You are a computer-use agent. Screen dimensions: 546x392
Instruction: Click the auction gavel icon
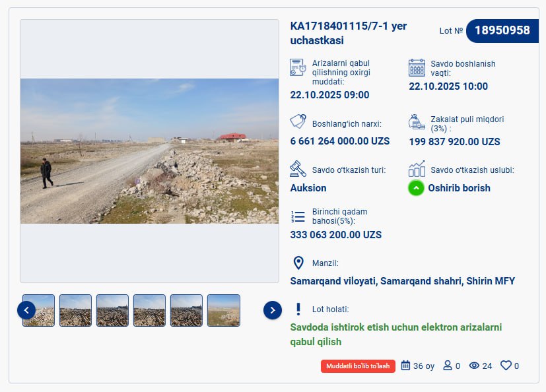[x=298, y=169]
